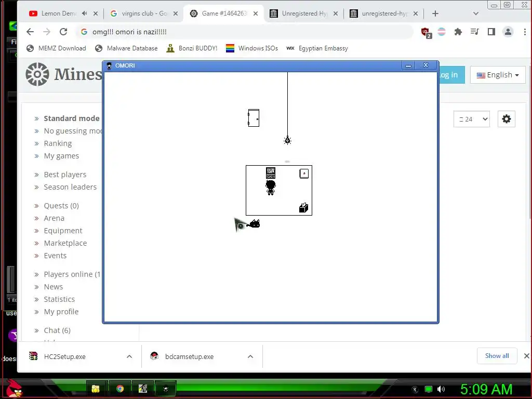Click the Minesweeper site logo mine icon
Image resolution: width=532 pixels, height=399 pixels.
[x=37, y=74]
